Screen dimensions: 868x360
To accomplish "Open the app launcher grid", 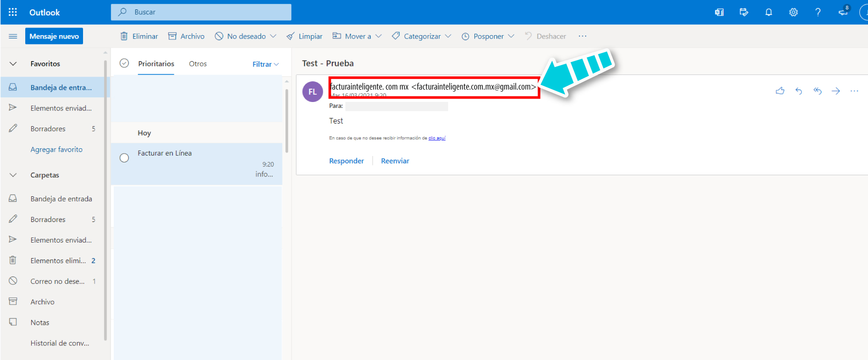I will pyautogui.click(x=13, y=12).
